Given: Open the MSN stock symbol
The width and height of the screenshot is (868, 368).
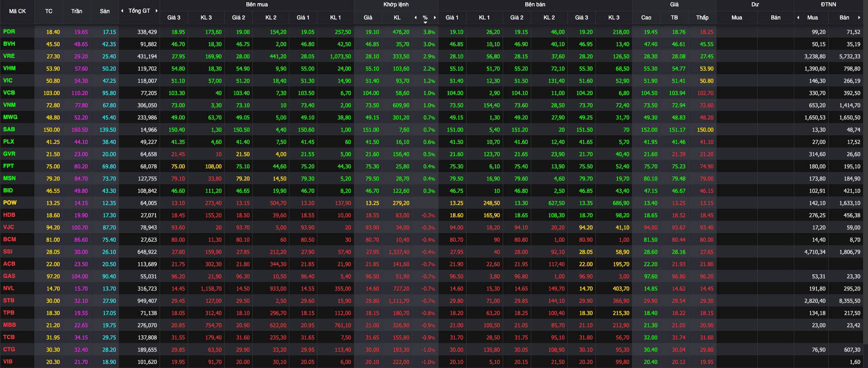Looking at the screenshot, I should 9,178.
